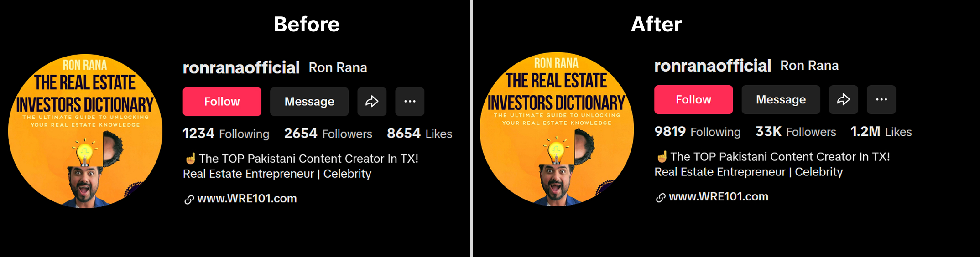Click share arrow icon in After panel
The width and height of the screenshot is (980, 257).
tap(844, 100)
